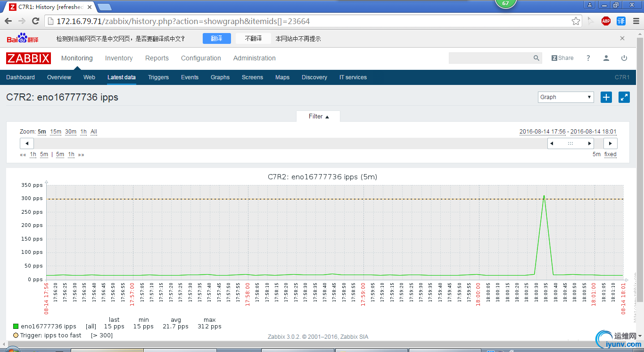Go to the Overview submenu

pyautogui.click(x=59, y=77)
